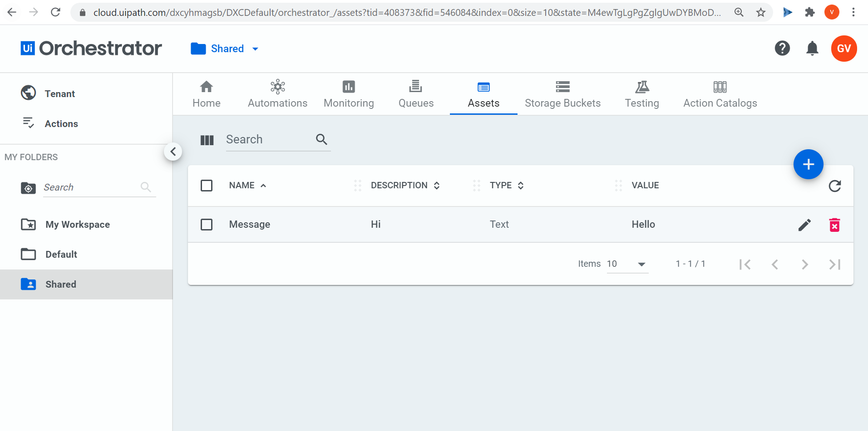The width and height of the screenshot is (868, 431).
Task: Click the Actions checklist icon
Action: point(28,123)
